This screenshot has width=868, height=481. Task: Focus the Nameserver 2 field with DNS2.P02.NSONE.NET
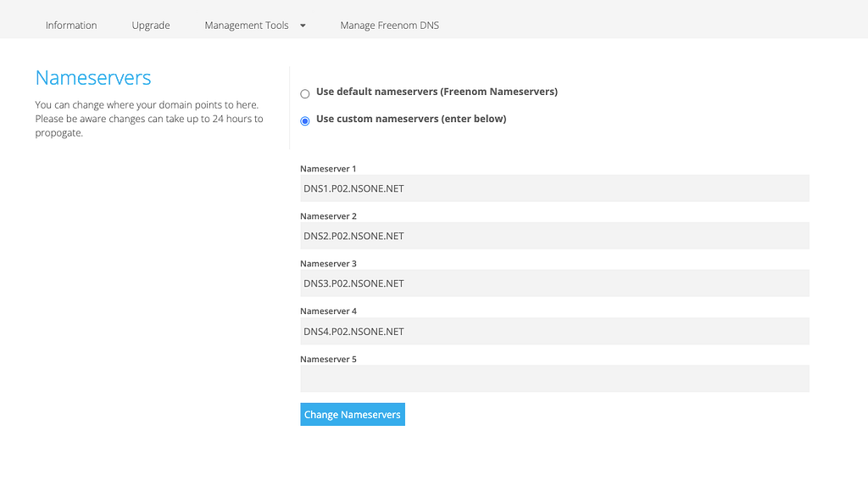[554, 236]
